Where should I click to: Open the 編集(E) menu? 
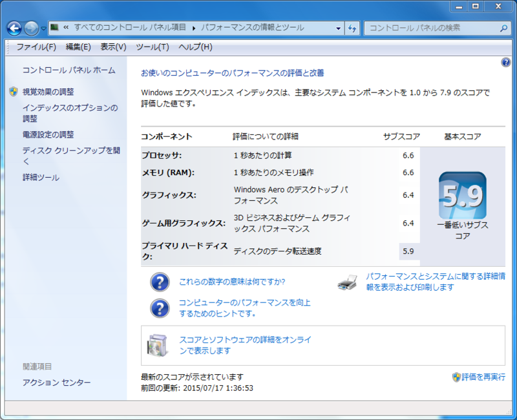pos(78,47)
